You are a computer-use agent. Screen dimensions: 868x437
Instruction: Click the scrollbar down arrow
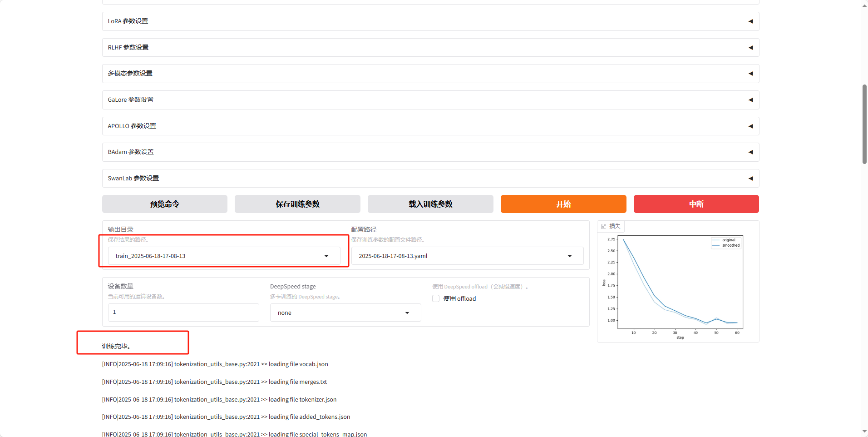[864, 432]
